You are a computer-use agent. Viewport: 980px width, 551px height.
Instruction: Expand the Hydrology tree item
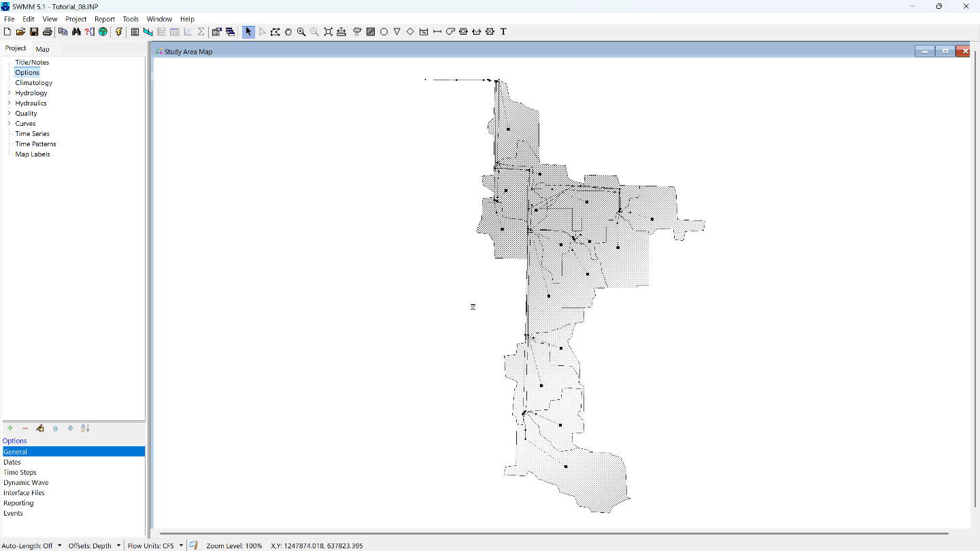pos(8,93)
